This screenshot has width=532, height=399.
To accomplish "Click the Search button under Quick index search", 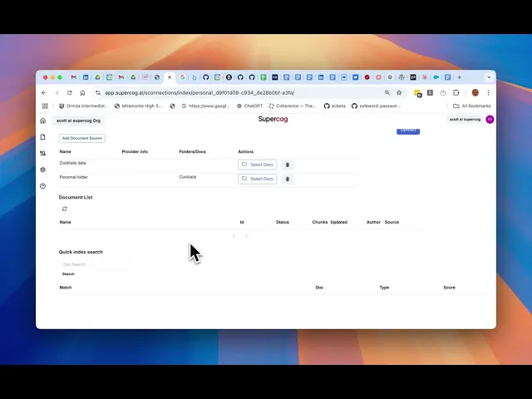I will [x=68, y=273].
